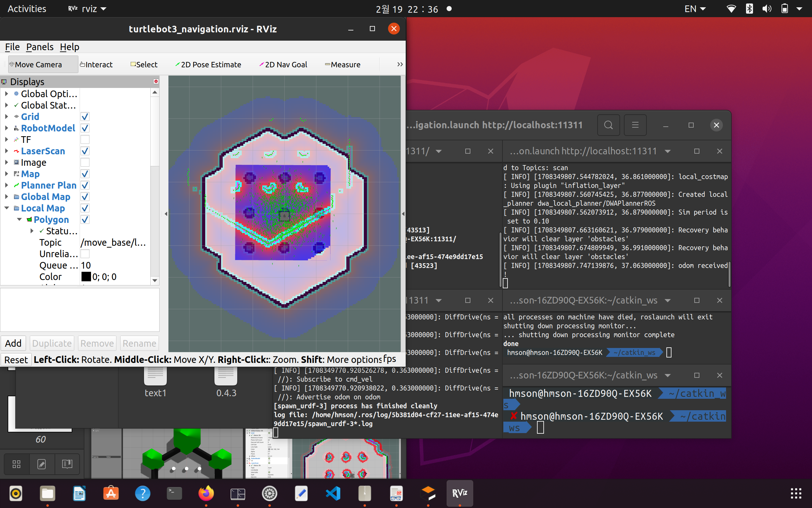The height and width of the screenshot is (508, 812).
Task: Expand the Planner Plan row
Action: tap(6, 185)
